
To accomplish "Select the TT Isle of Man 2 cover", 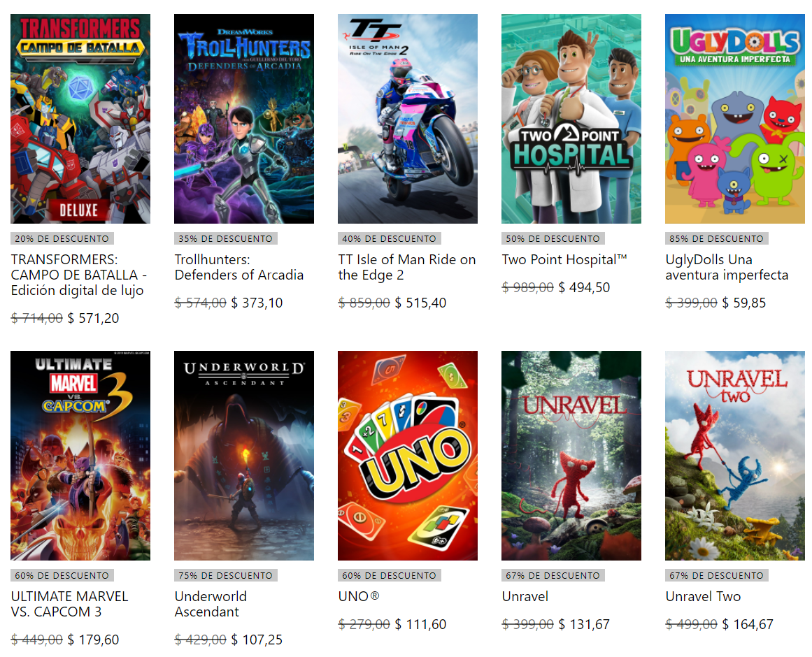I will click(x=408, y=119).
